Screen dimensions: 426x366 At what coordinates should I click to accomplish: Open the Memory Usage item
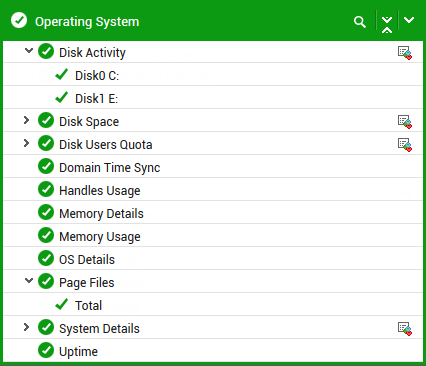tap(100, 237)
